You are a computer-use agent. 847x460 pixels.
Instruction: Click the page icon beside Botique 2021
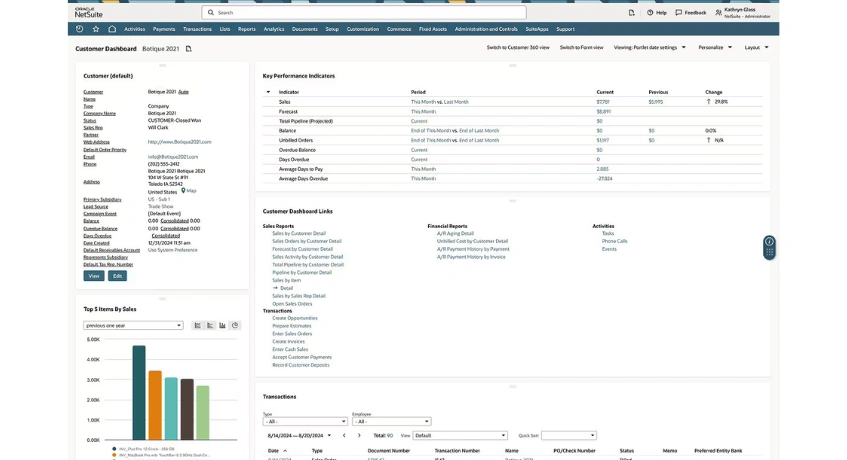pos(189,49)
